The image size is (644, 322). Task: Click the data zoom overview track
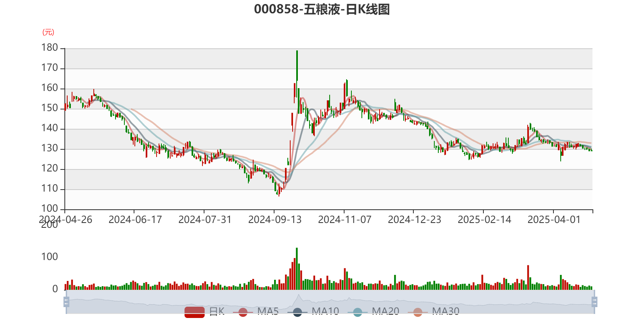(x=330, y=302)
